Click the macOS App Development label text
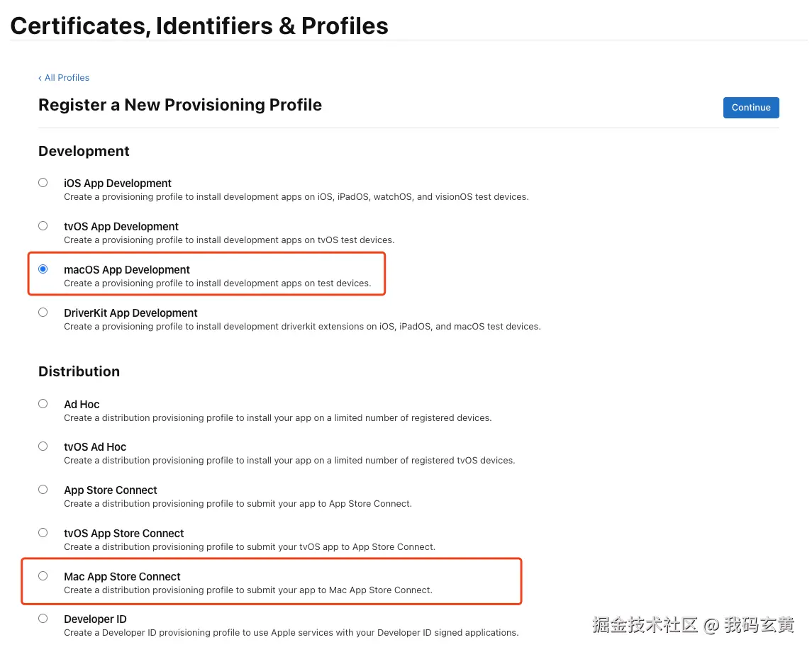 click(127, 270)
